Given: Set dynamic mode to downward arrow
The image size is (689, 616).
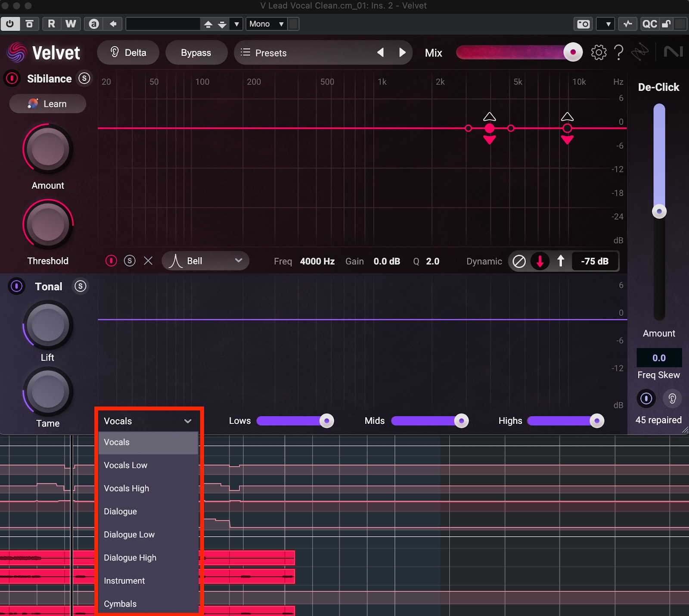Looking at the screenshot, I should tap(540, 261).
